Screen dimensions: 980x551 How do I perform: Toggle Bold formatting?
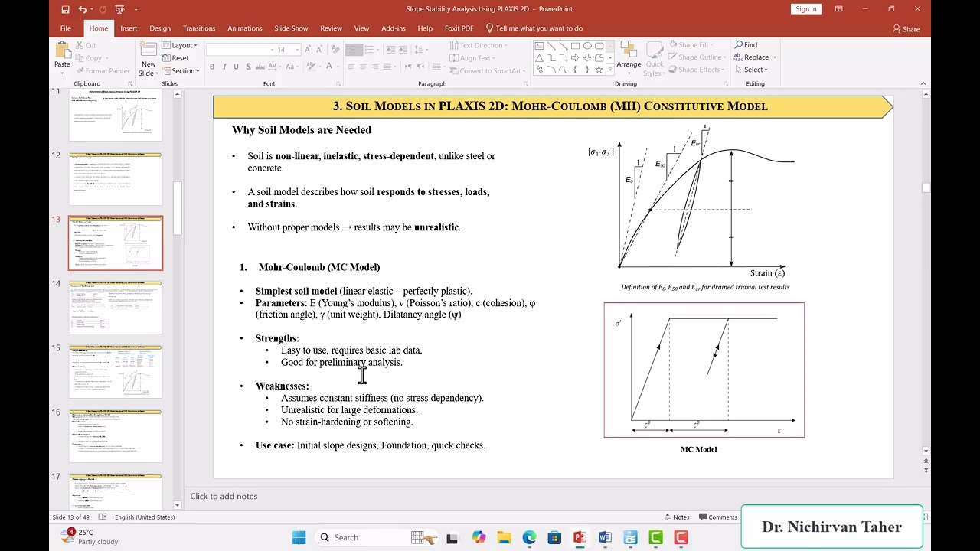213,67
